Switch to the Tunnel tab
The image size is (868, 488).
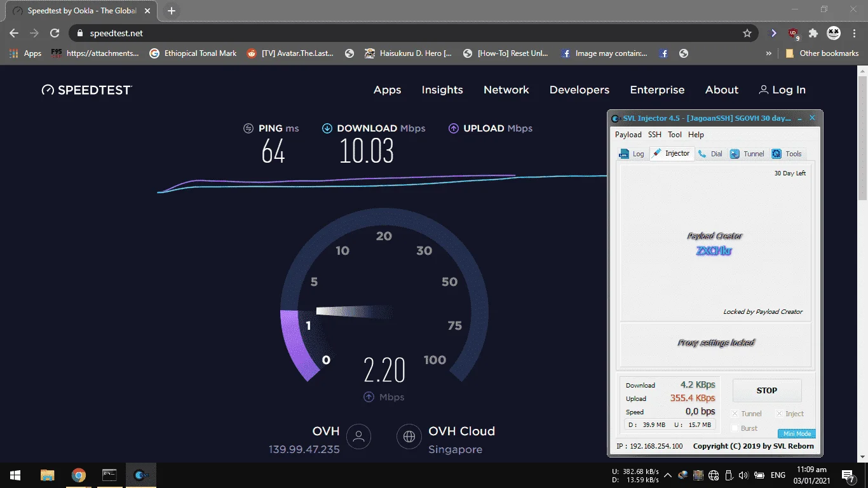[x=748, y=154]
